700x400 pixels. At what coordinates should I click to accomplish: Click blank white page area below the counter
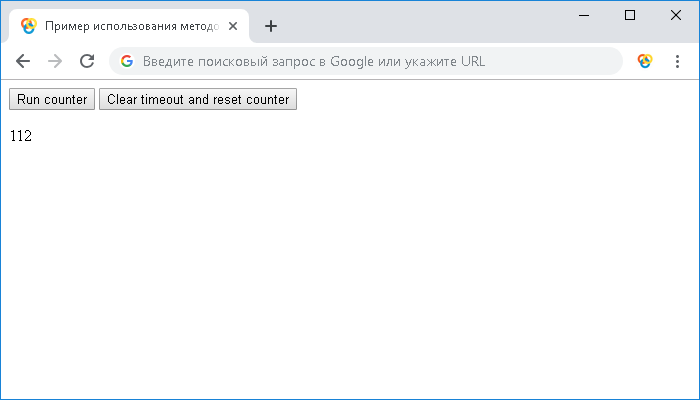[350, 270]
